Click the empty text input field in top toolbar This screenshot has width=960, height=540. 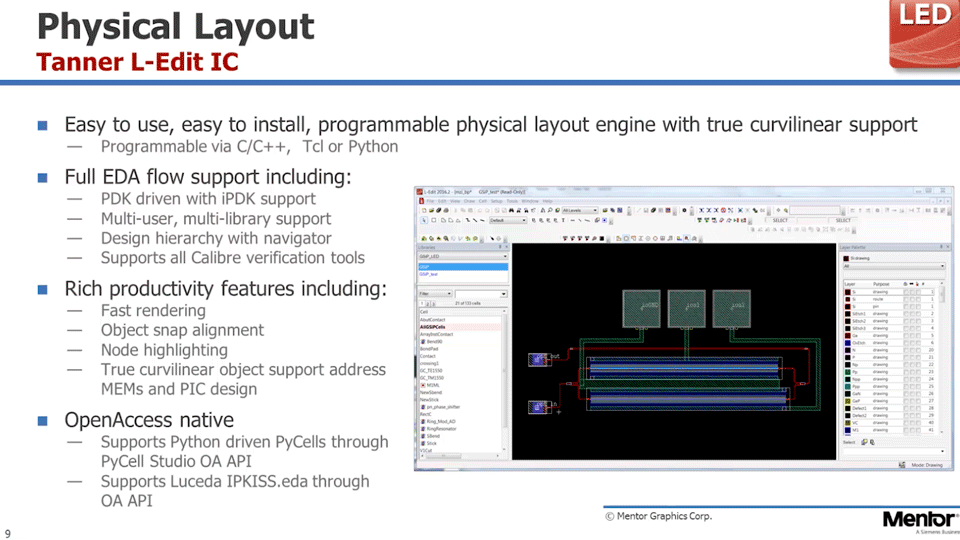[x=815, y=210]
